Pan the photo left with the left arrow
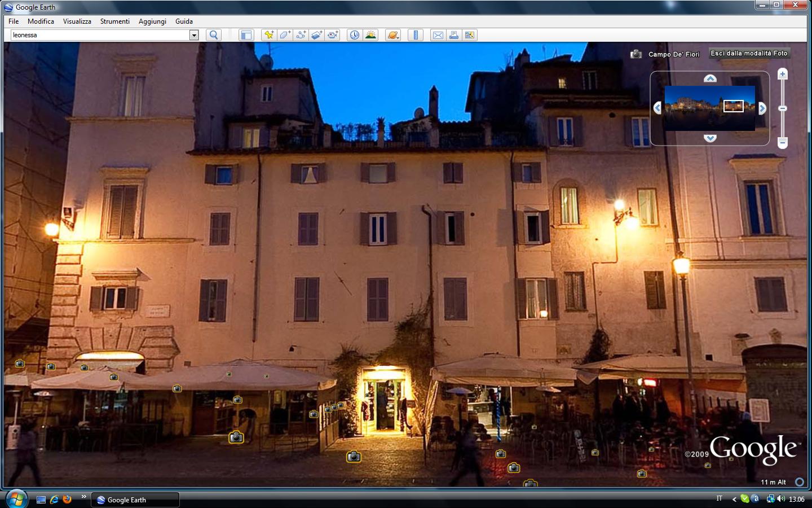Image resolution: width=812 pixels, height=508 pixels. pyautogui.click(x=657, y=108)
